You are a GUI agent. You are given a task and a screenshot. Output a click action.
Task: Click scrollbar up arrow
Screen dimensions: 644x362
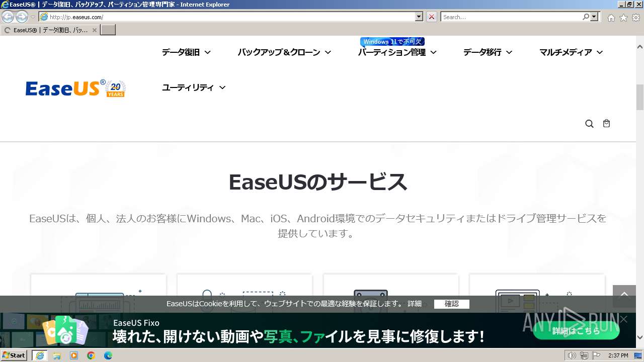tap(640, 47)
